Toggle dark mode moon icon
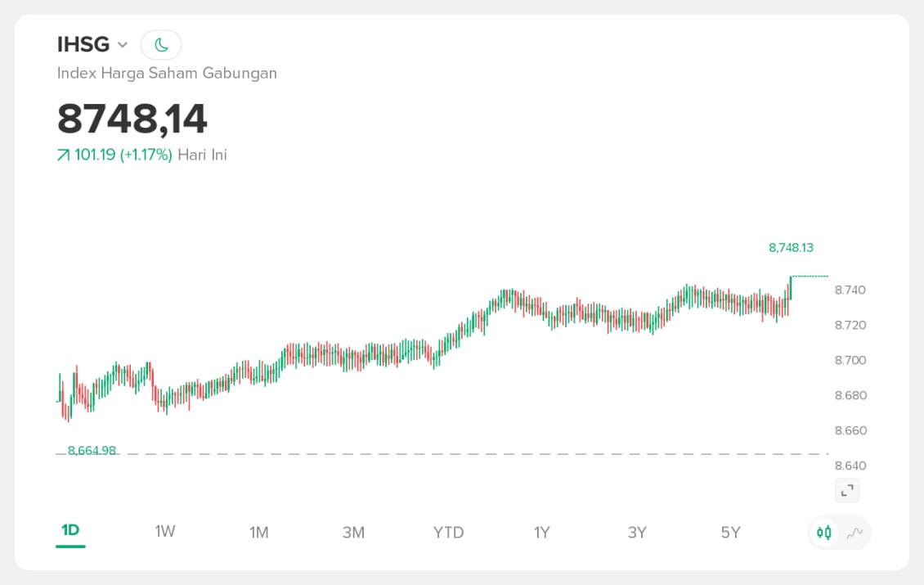This screenshot has width=924, height=585. tap(161, 44)
